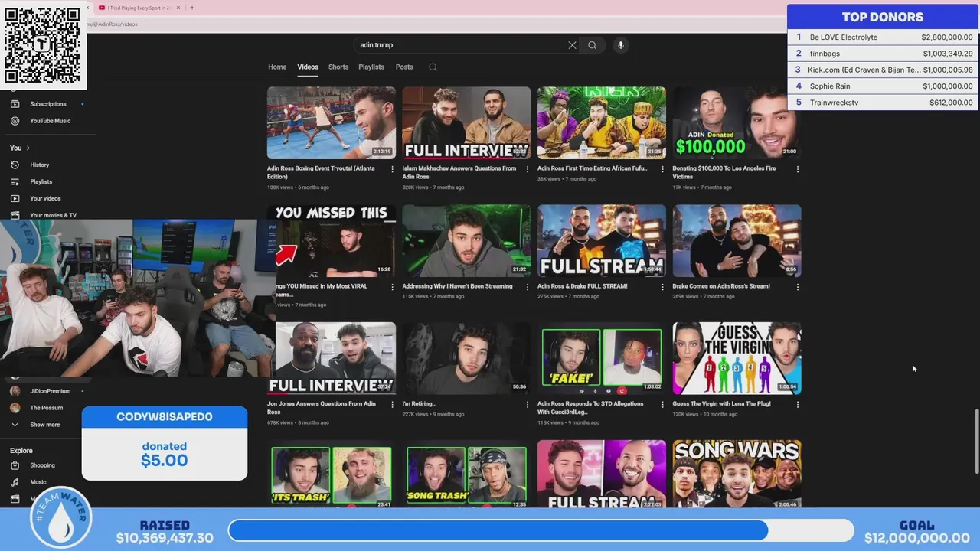This screenshot has height=551, width=980.
Task: Open 'YOU MISSED THIS' video thumbnail
Action: click(x=333, y=240)
